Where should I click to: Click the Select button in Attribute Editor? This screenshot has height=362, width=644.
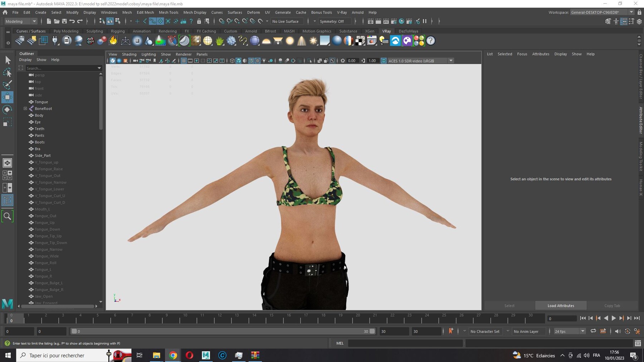[x=509, y=306]
